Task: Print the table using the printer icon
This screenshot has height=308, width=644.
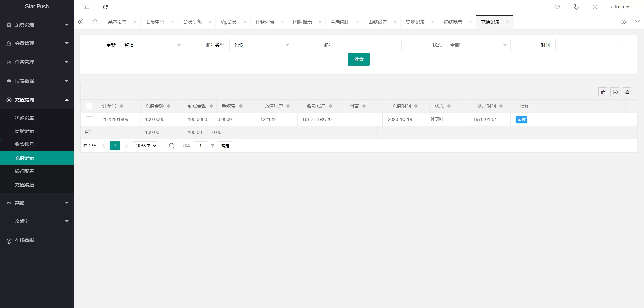Action: pos(615,91)
